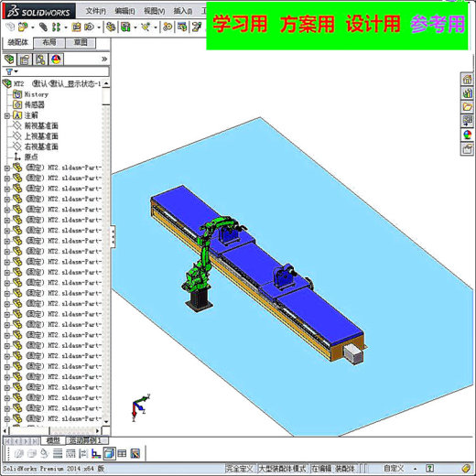476x476 pixels.
Task: Open the tree filter funnel dropdown
Action: (12, 71)
